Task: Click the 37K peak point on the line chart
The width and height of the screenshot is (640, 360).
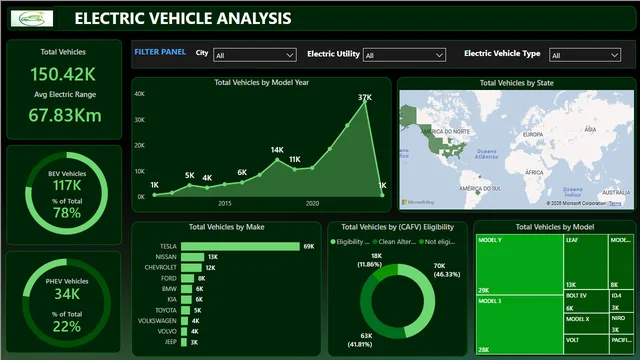Action: point(365,102)
